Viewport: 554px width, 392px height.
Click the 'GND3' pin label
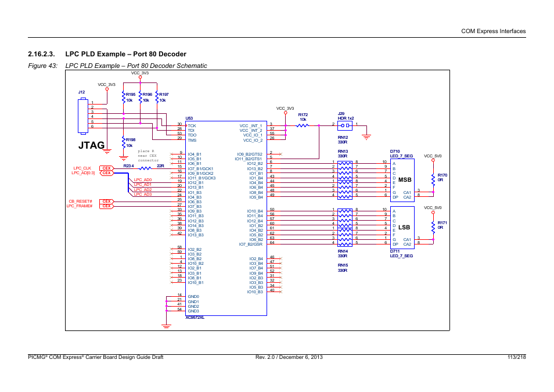(x=193, y=311)
